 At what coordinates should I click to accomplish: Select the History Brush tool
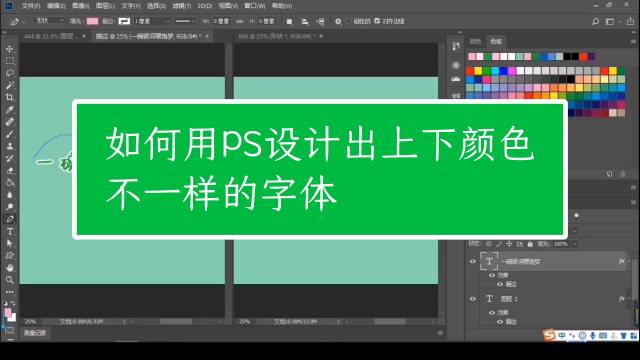[x=10, y=158]
